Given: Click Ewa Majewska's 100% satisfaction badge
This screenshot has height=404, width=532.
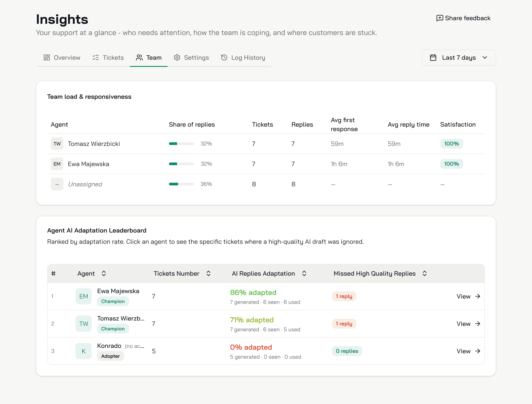Looking at the screenshot, I should [451, 164].
